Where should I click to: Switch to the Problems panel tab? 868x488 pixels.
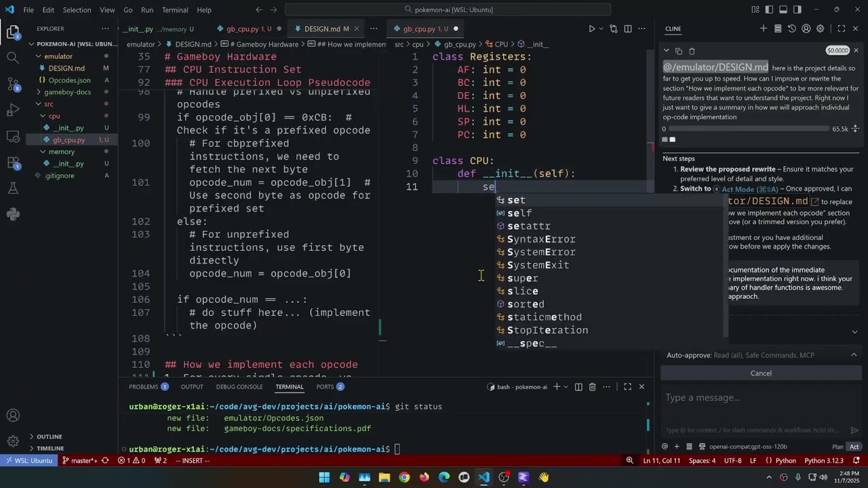point(149,387)
